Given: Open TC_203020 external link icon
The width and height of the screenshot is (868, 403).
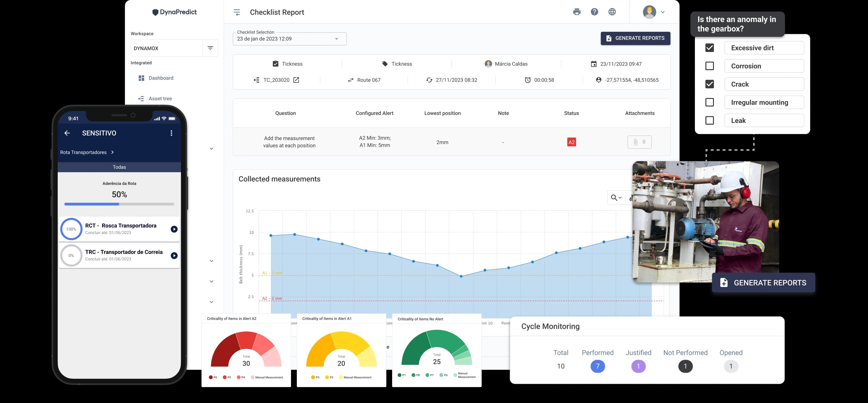Looking at the screenshot, I should pos(296,80).
